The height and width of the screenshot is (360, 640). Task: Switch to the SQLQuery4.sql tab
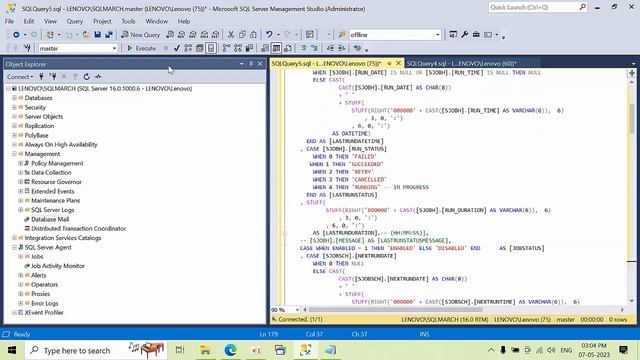[461, 64]
